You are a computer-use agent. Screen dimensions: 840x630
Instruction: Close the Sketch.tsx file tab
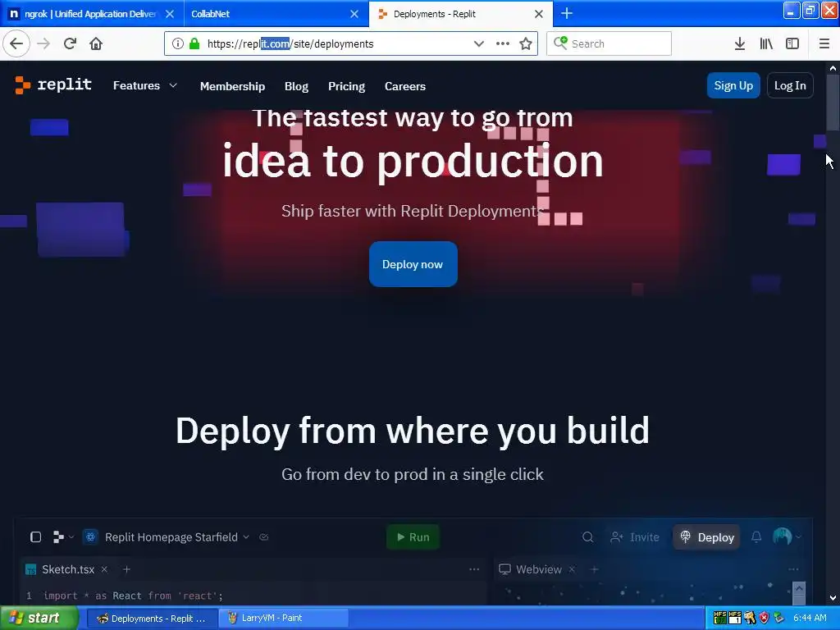104,569
